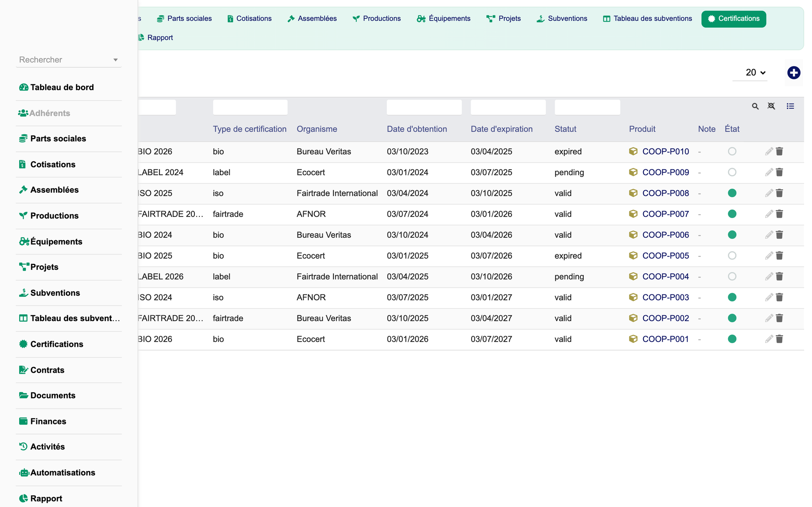Delete the COOP-P001 certification row
This screenshot has height=507, width=812.
click(779, 339)
